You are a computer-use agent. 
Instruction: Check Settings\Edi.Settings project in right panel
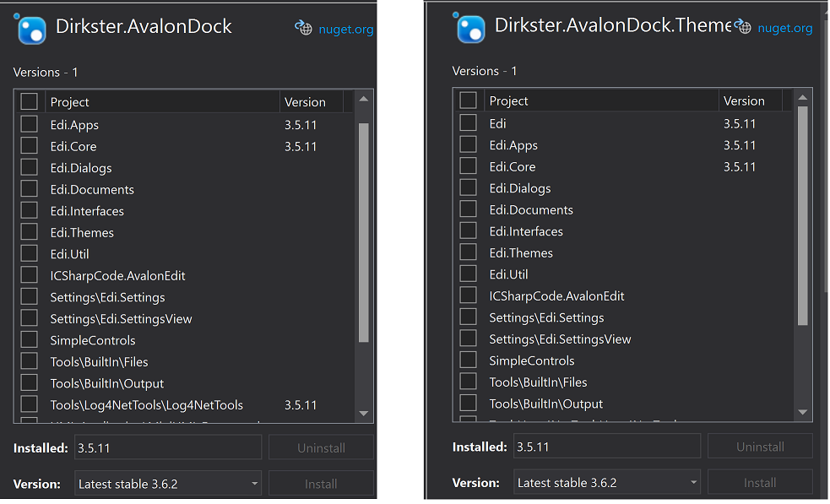click(x=468, y=317)
